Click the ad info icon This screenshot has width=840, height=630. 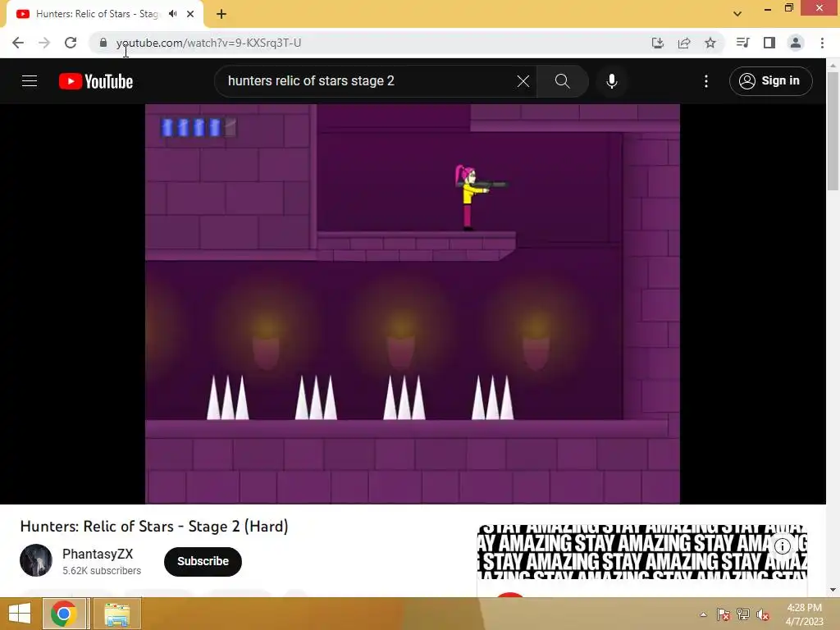tap(782, 546)
